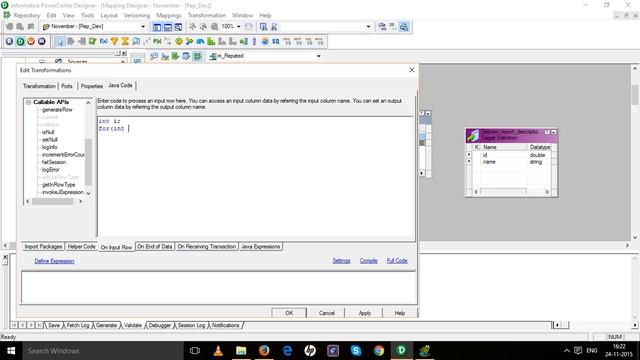Switch to the Transformation tab
Image resolution: width=640 pixels, height=360 pixels.
(x=39, y=86)
